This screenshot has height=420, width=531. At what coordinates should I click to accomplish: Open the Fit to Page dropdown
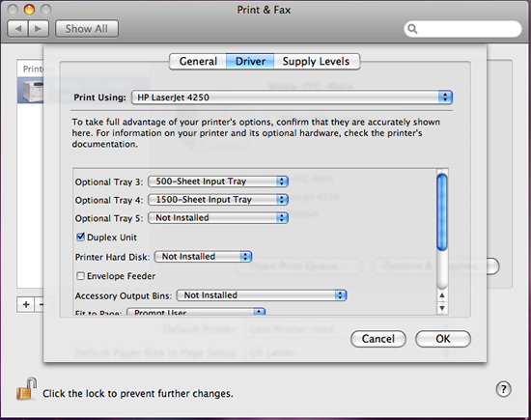[196, 312]
